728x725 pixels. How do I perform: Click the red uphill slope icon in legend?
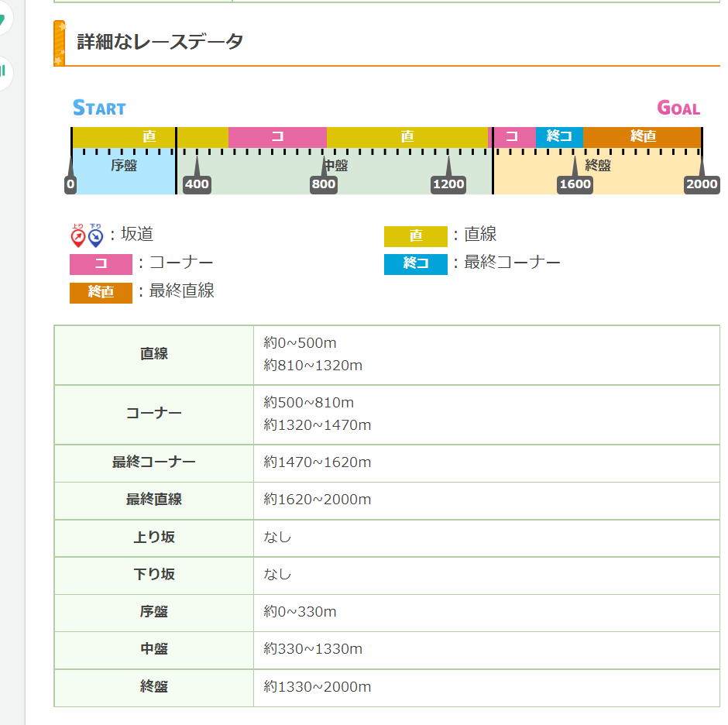(77, 235)
